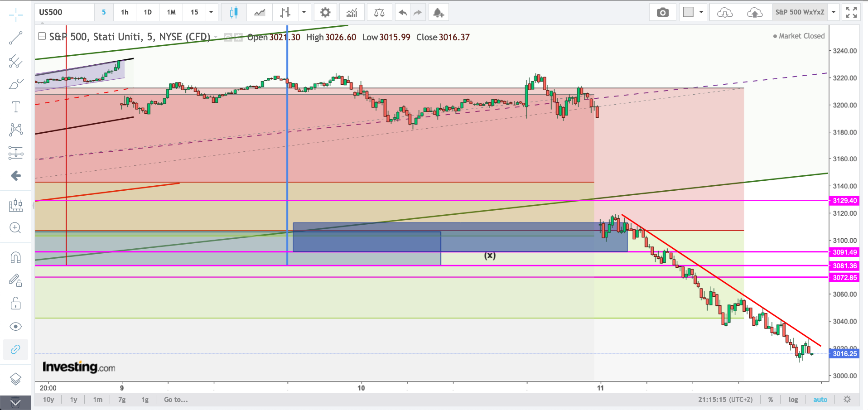Undo the last chart action
The image size is (868, 410).
402,12
